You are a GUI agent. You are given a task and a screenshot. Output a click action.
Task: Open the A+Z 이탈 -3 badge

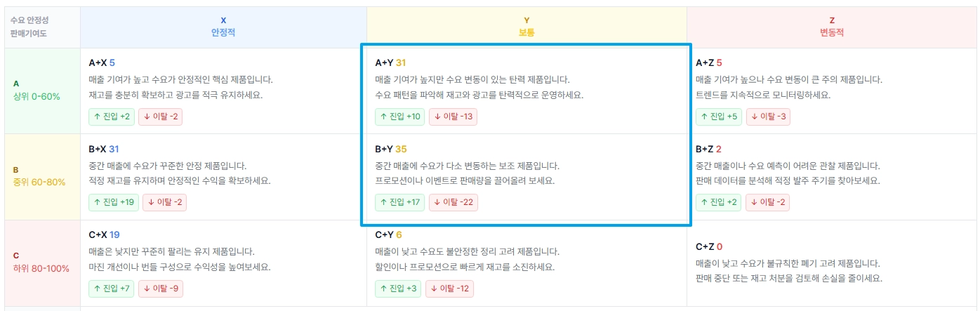768,117
